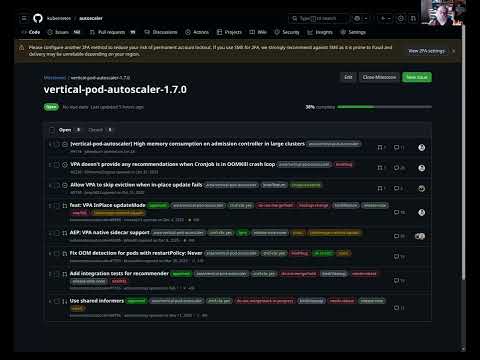This screenshot has width=480, height=360.
Task: Open the Milestones breadcrumb link
Action: click(55, 78)
